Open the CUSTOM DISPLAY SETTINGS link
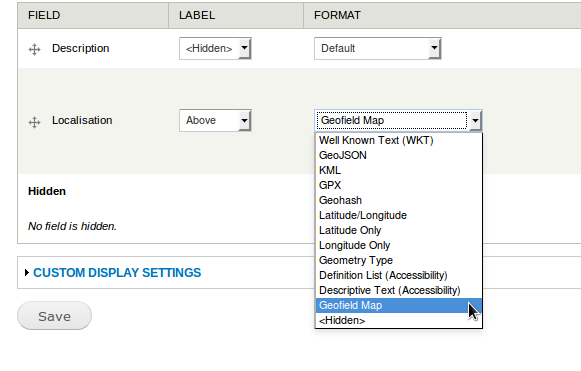The height and width of the screenshot is (371, 581). [117, 273]
